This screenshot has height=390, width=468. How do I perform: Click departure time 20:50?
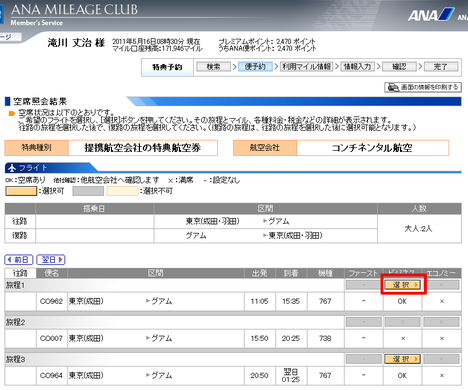259,375
